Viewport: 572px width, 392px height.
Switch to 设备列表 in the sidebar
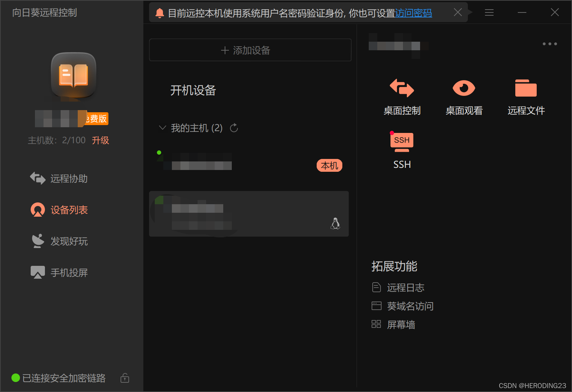(x=69, y=210)
